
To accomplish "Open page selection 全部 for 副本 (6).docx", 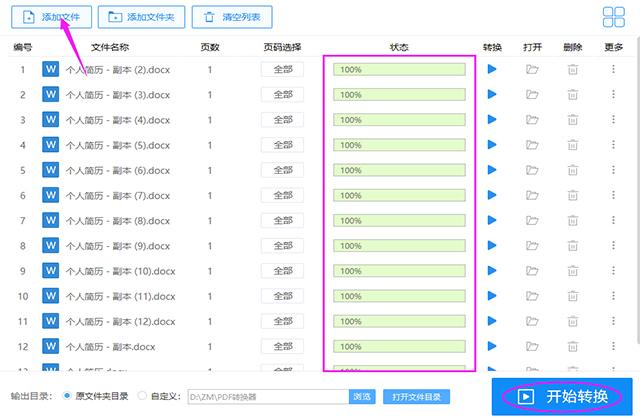I will pos(282,170).
